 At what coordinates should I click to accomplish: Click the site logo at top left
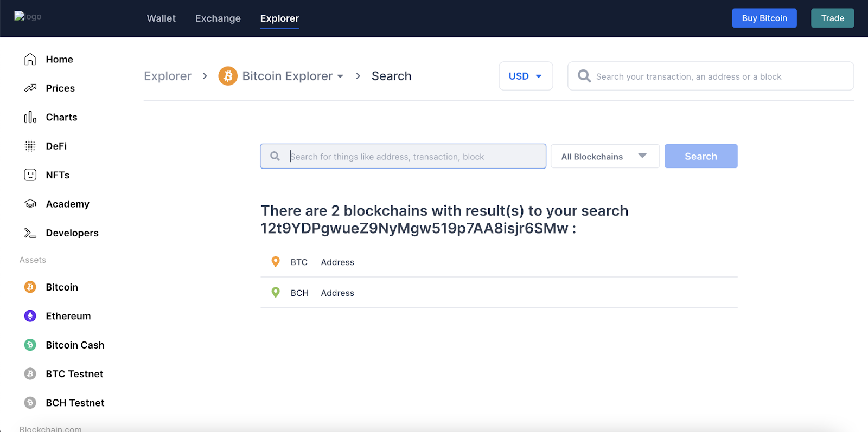(28, 16)
